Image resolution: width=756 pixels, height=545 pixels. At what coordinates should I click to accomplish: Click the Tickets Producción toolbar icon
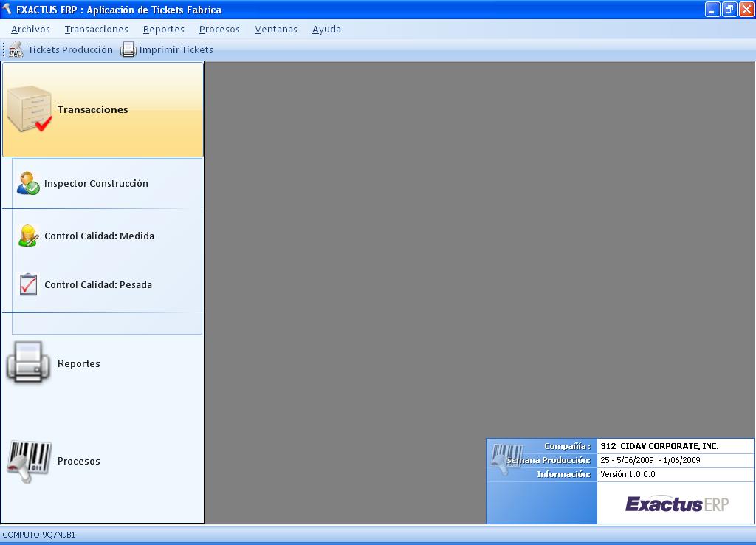16,50
